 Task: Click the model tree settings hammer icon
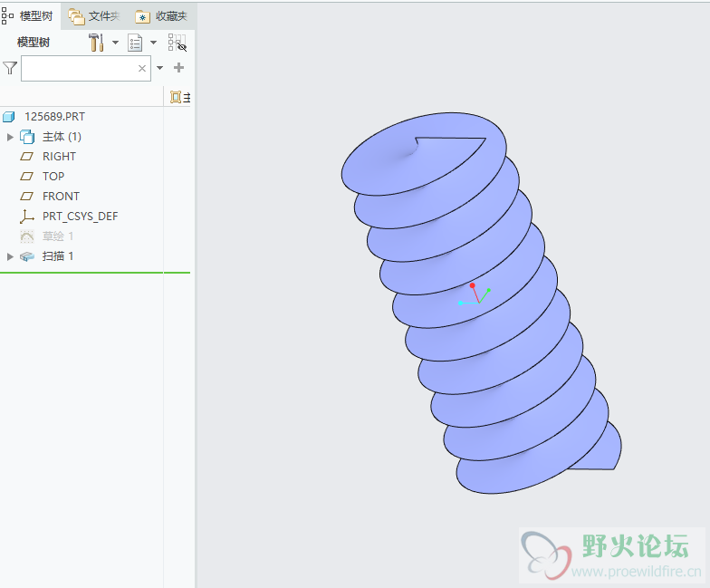(x=96, y=43)
